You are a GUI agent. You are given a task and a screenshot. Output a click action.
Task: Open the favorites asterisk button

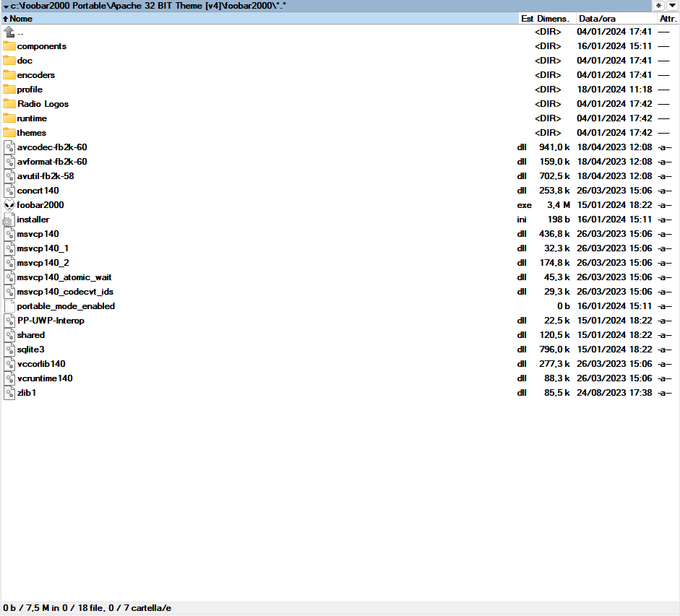tap(658, 6)
